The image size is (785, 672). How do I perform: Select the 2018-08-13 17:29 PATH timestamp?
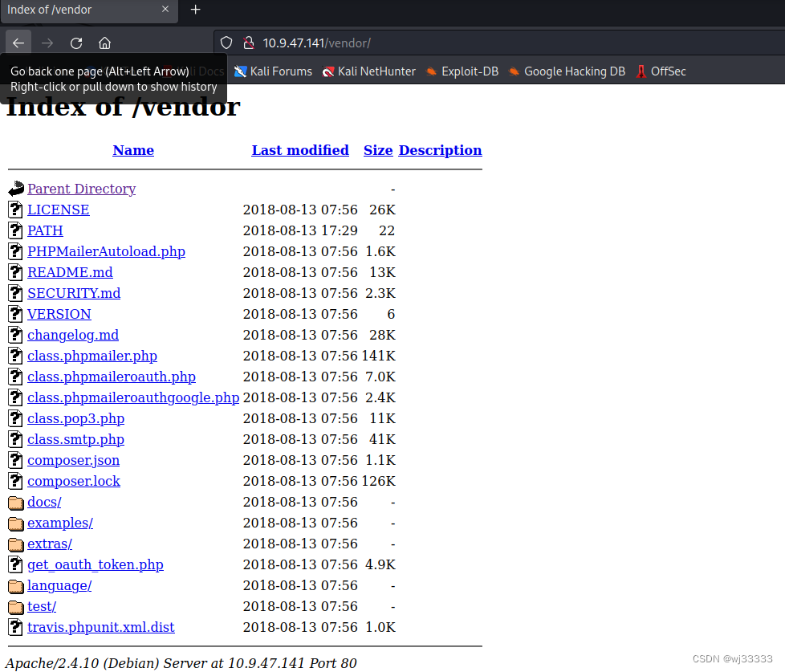coord(300,231)
